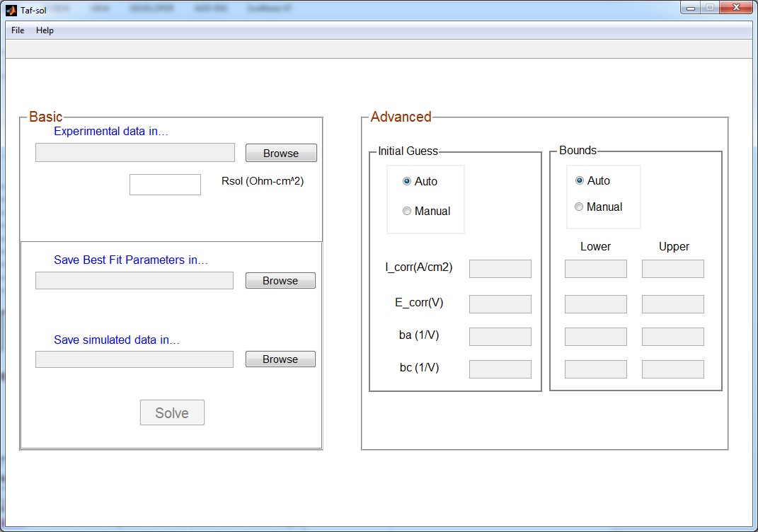Viewport: 758px width, 532px height.
Task: Click the simulated data path field
Action: pos(134,359)
